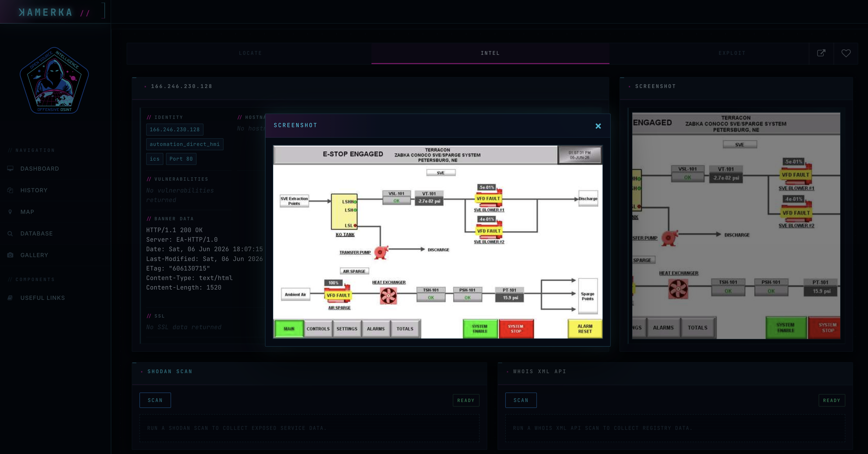Image resolution: width=868 pixels, height=454 pixels.
Task: Click the Map pin icon
Action: click(x=11, y=212)
